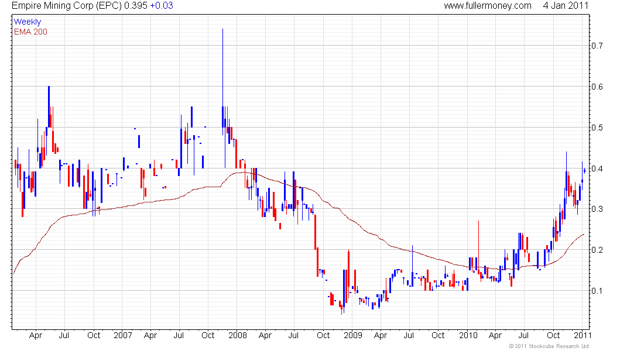Click the 0.5 price axis label

pyautogui.click(x=597, y=128)
